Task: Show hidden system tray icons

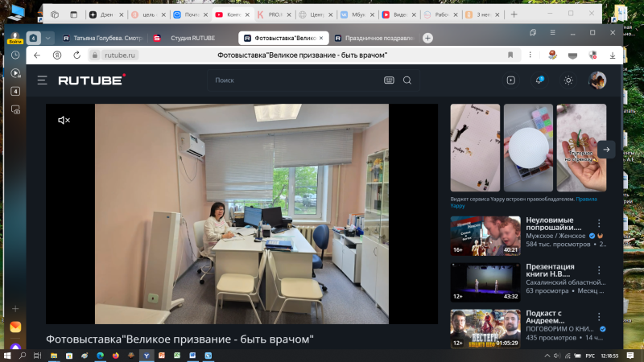Action: 547,356
